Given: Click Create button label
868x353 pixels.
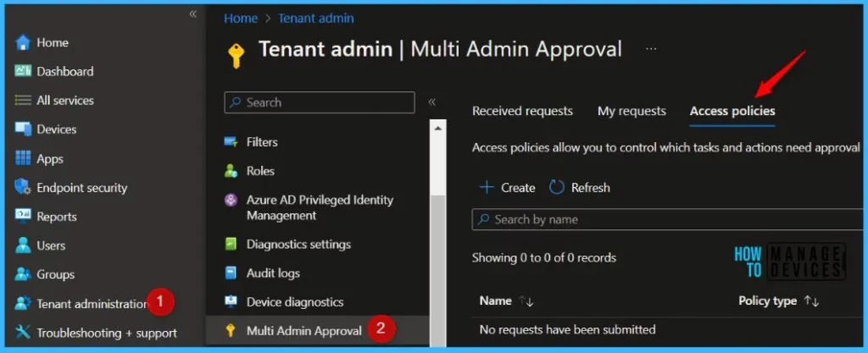Looking at the screenshot, I should point(518,188).
